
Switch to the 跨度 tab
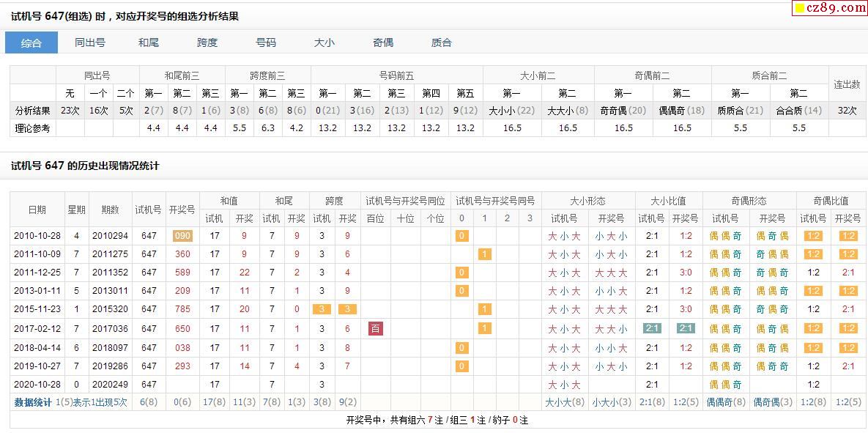(x=207, y=42)
